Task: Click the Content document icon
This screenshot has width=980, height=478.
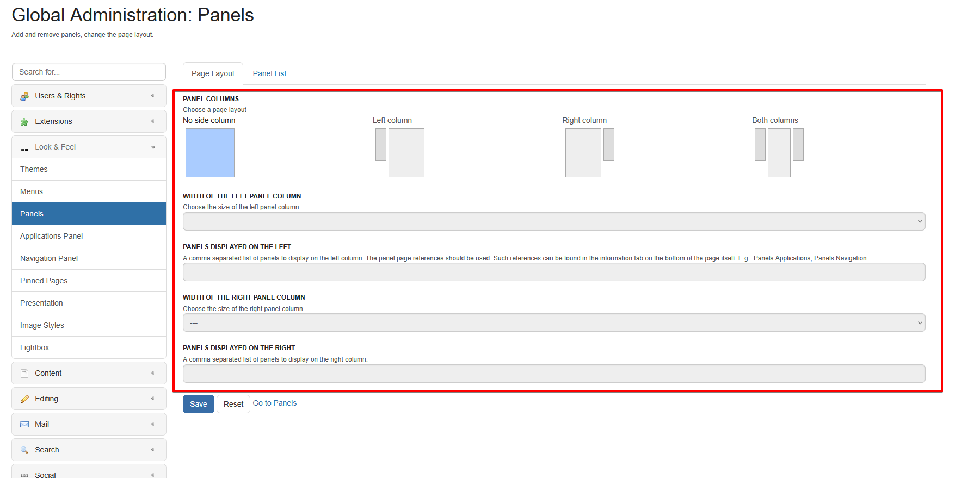Action: tap(24, 374)
